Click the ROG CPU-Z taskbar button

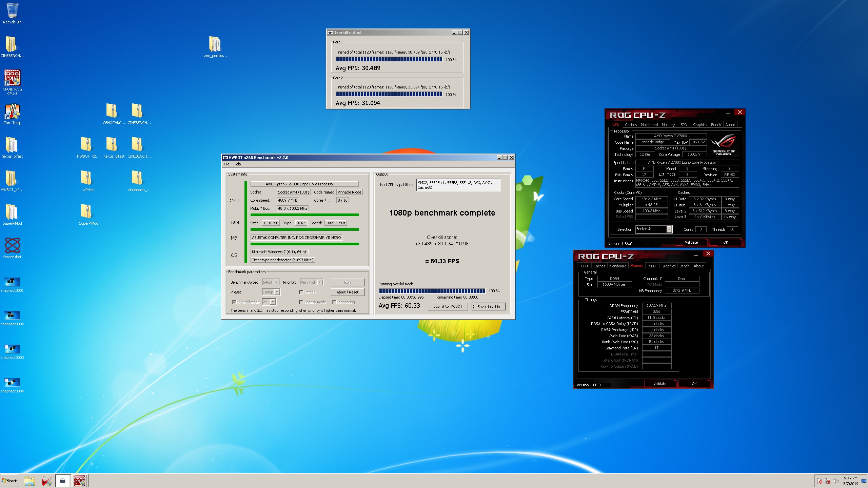pyautogui.click(x=80, y=481)
